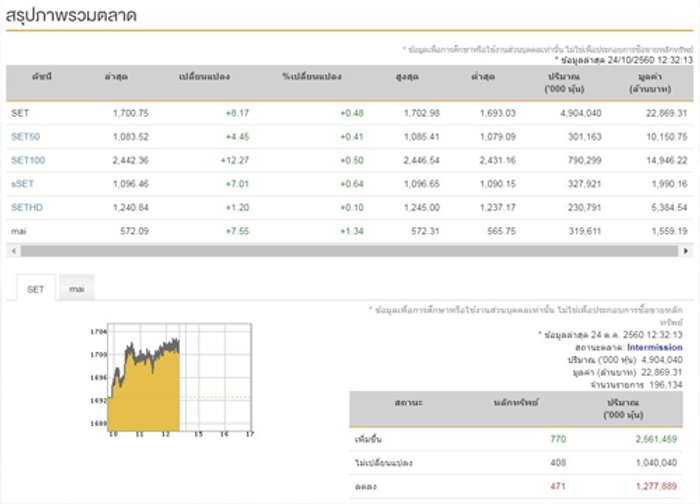Click the horizontal scrollbar thumb below the table
The width and height of the screenshot is (700, 504).
click(349, 251)
